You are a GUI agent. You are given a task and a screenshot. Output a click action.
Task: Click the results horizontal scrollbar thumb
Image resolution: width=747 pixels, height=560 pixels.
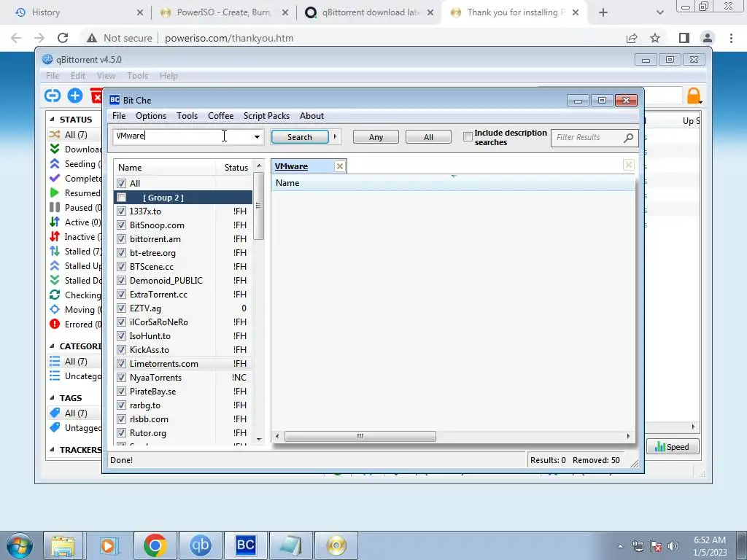tap(360, 436)
